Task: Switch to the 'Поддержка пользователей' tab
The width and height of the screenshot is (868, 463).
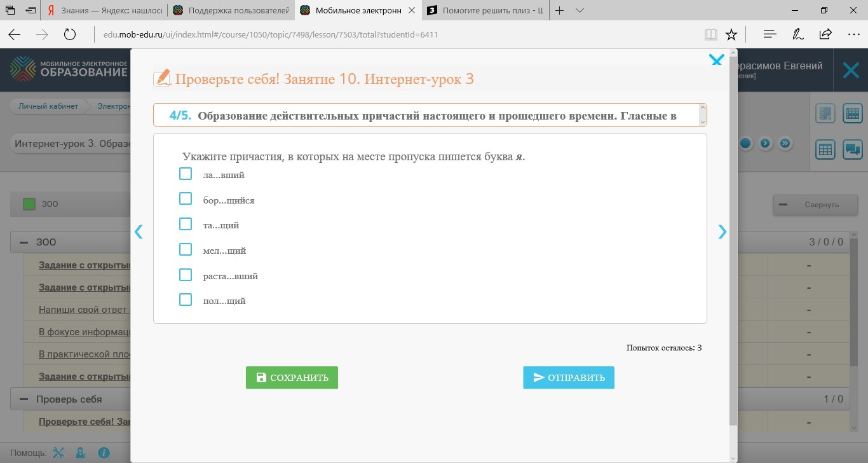Action: pos(231,11)
